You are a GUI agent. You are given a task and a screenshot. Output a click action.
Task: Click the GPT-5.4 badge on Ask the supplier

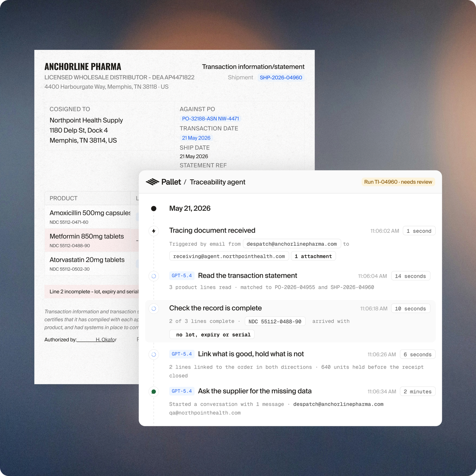(182, 391)
